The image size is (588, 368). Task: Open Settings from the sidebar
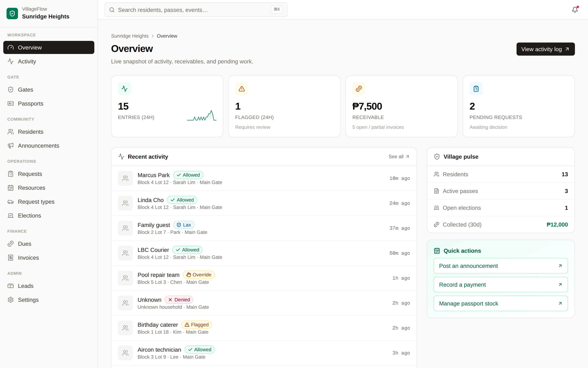tap(49, 300)
